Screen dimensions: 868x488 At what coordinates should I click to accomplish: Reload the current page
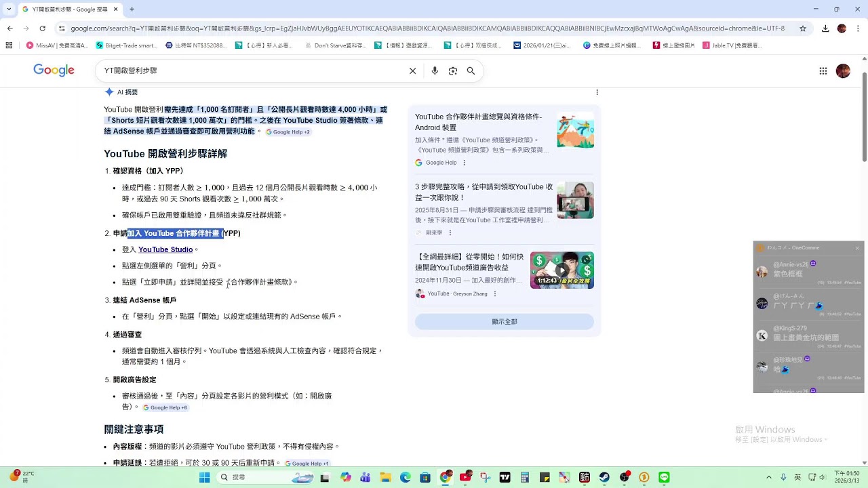click(42, 28)
